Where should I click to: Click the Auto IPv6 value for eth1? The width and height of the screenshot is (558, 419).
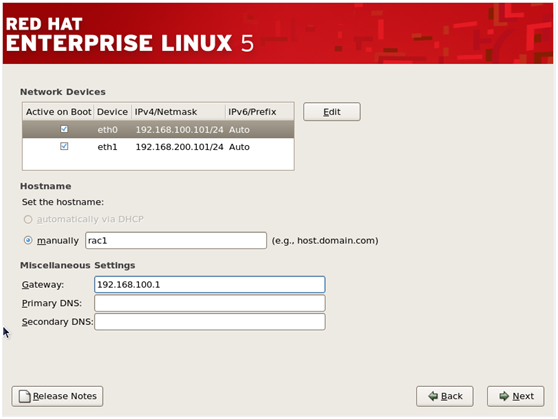pyautogui.click(x=239, y=147)
